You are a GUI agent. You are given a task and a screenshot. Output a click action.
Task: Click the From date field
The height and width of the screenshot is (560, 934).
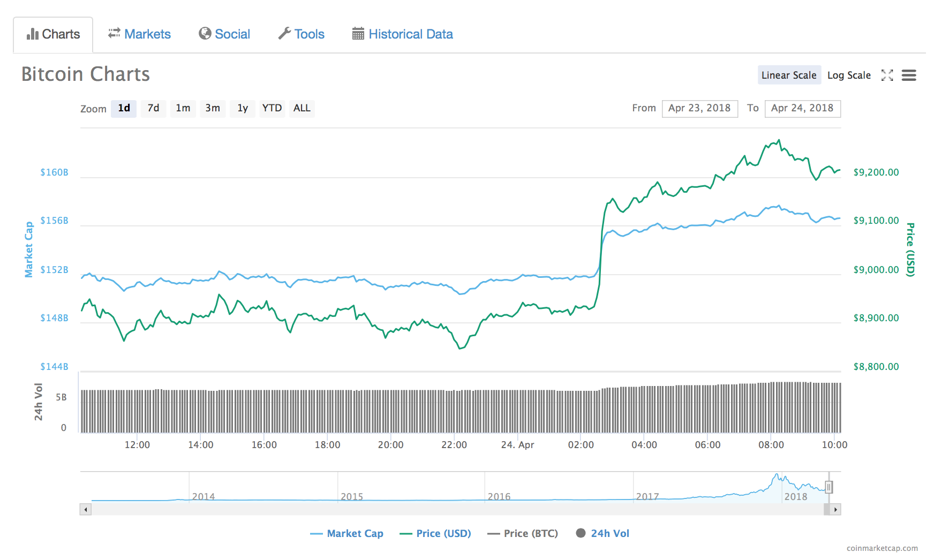(700, 108)
